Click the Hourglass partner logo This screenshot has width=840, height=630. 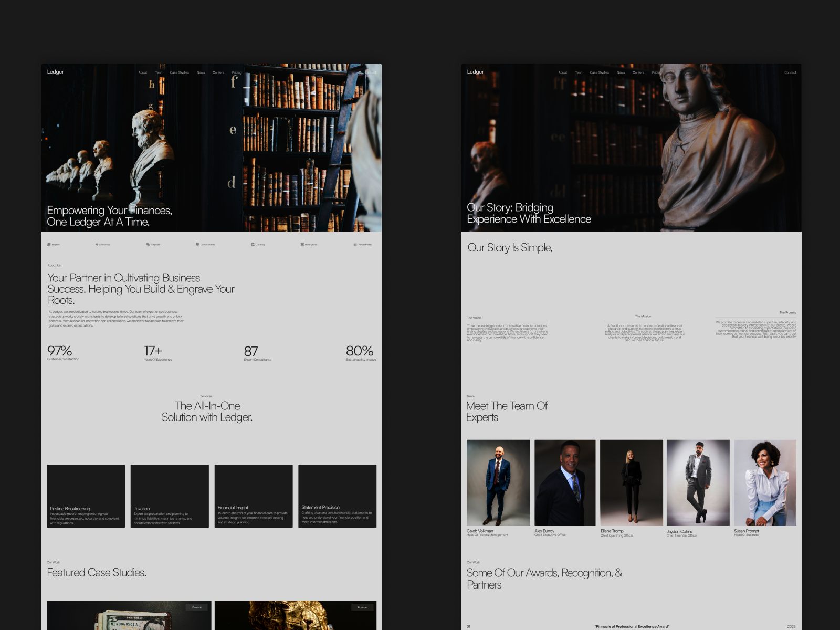click(x=309, y=244)
